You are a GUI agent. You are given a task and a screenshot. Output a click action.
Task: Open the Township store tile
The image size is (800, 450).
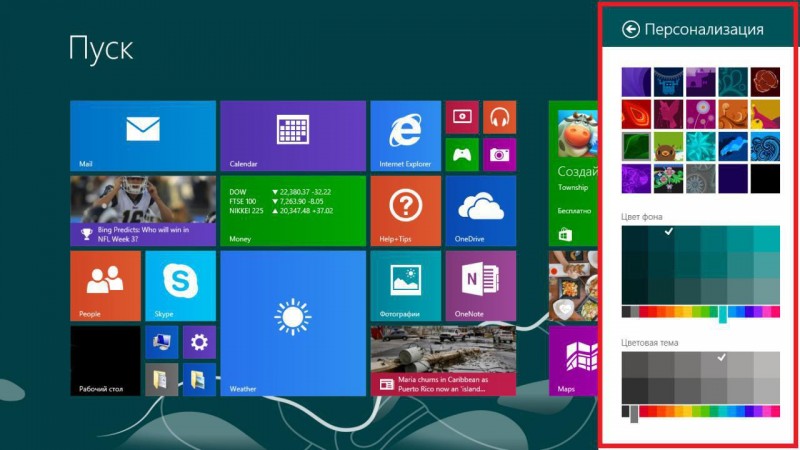573,173
